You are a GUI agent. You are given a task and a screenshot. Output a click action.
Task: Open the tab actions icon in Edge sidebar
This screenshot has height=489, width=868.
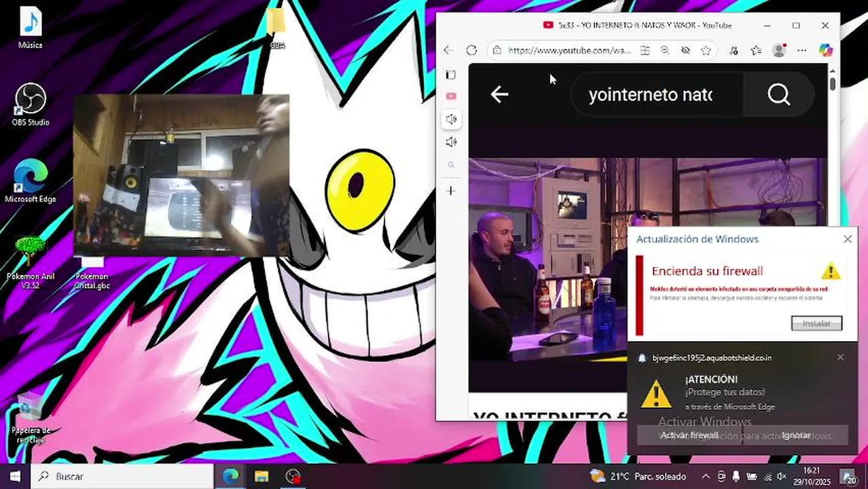[x=451, y=75]
